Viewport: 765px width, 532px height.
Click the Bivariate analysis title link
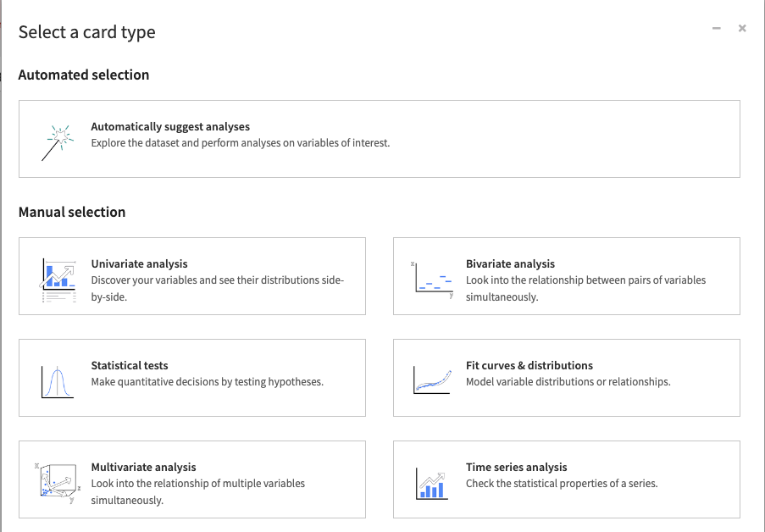(510, 263)
